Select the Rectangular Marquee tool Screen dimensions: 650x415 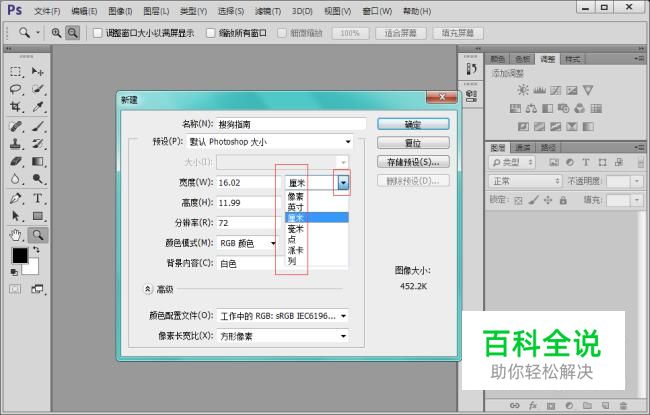coord(16,72)
